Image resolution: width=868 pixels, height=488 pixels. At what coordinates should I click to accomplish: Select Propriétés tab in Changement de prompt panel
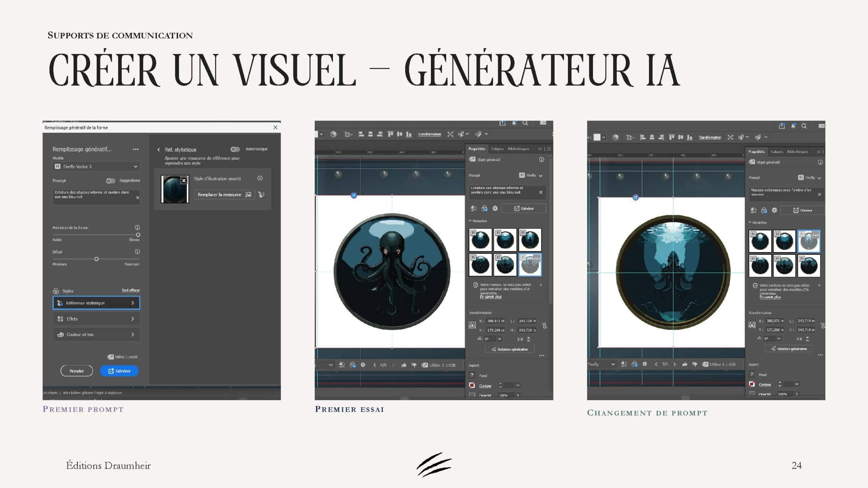[x=756, y=151]
